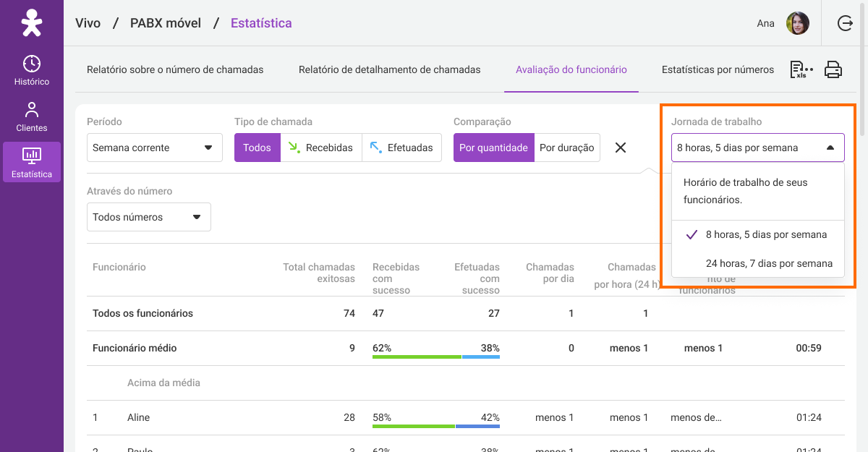Click Chamadas por dia column header

point(550,273)
